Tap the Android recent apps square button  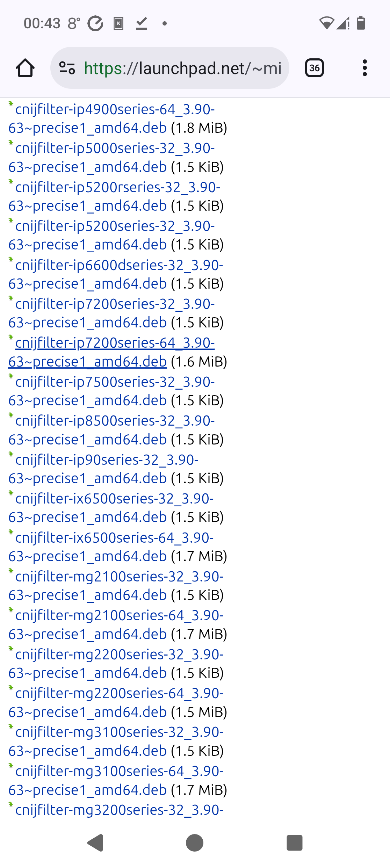click(x=294, y=842)
